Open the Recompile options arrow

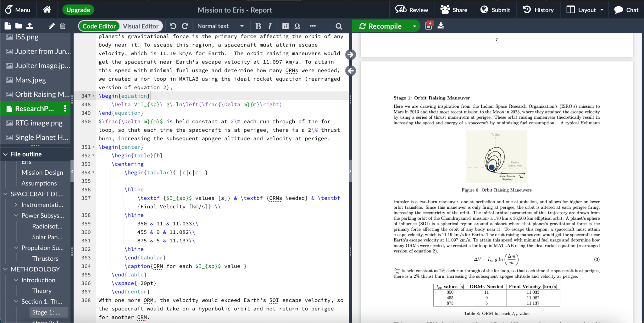click(x=415, y=26)
